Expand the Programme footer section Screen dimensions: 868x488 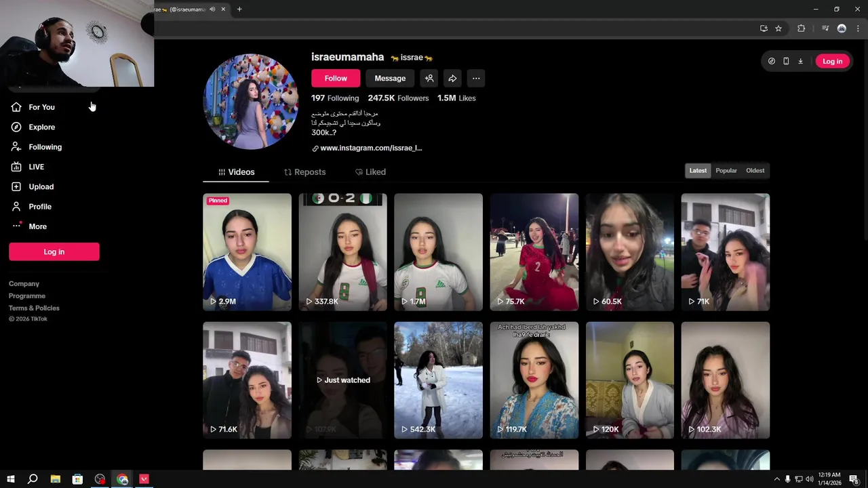coord(27,296)
